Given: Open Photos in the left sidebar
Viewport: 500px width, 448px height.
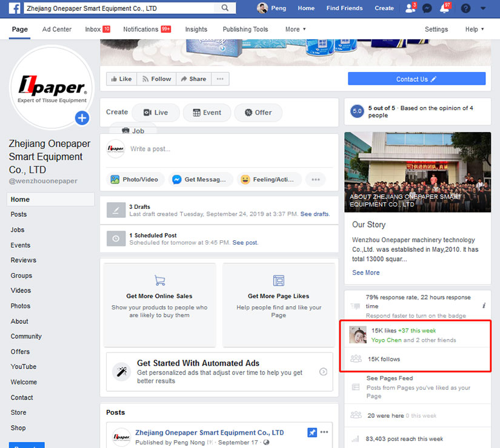Looking at the screenshot, I should tap(21, 306).
